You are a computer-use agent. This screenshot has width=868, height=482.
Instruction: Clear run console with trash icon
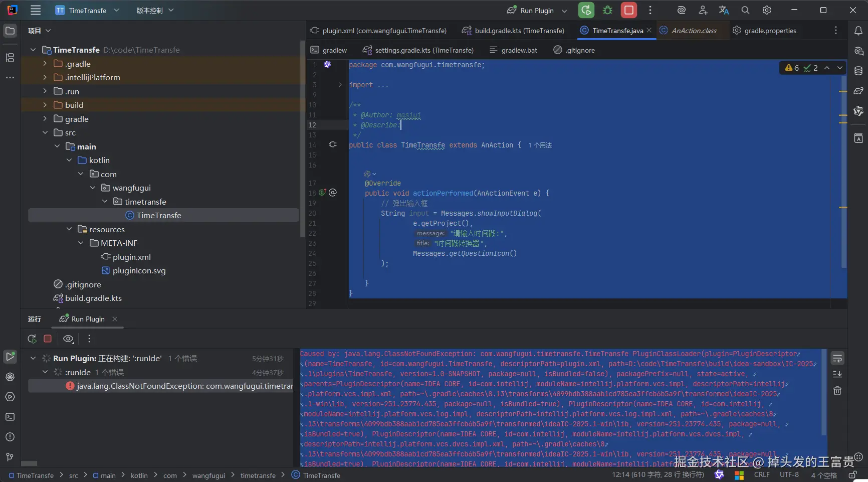coord(837,391)
